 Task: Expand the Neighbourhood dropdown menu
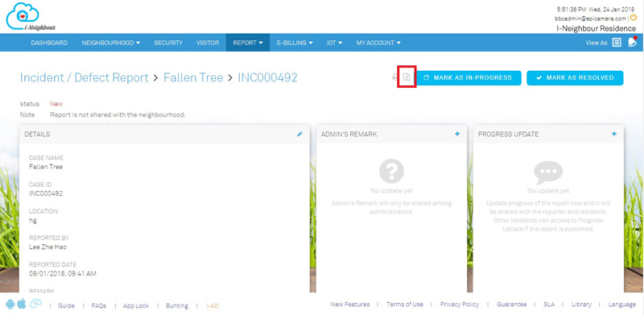coord(111,43)
